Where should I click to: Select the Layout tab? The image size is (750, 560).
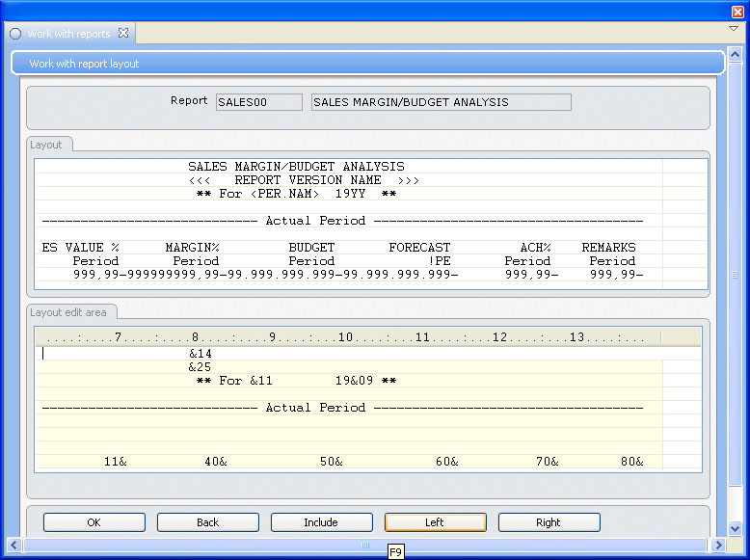pyautogui.click(x=46, y=145)
